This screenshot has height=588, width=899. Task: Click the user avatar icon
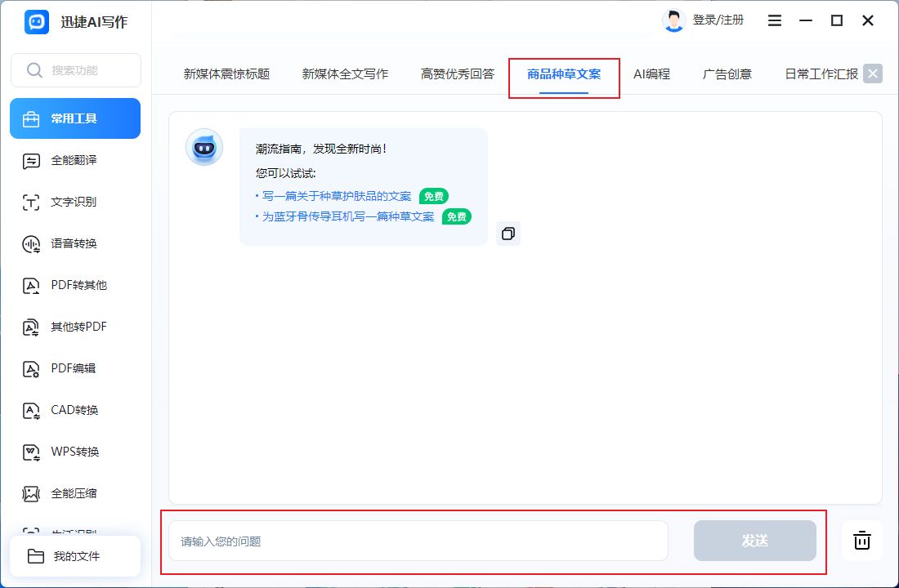tap(673, 20)
